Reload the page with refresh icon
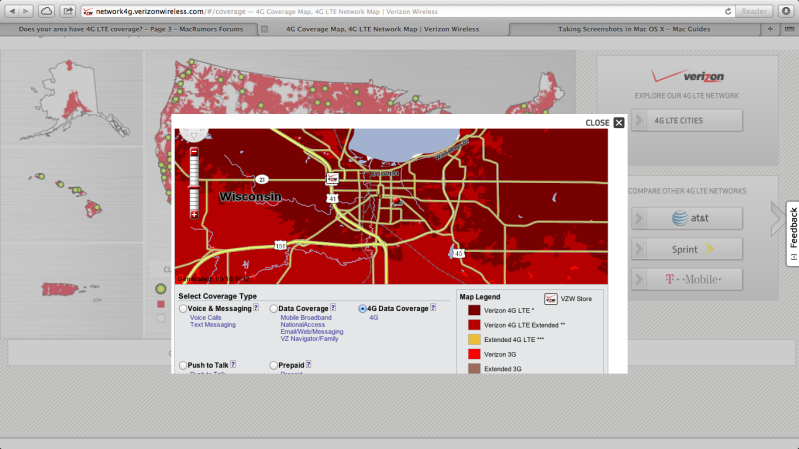This screenshot has height=449, width=799. click(x=728, y=11)
